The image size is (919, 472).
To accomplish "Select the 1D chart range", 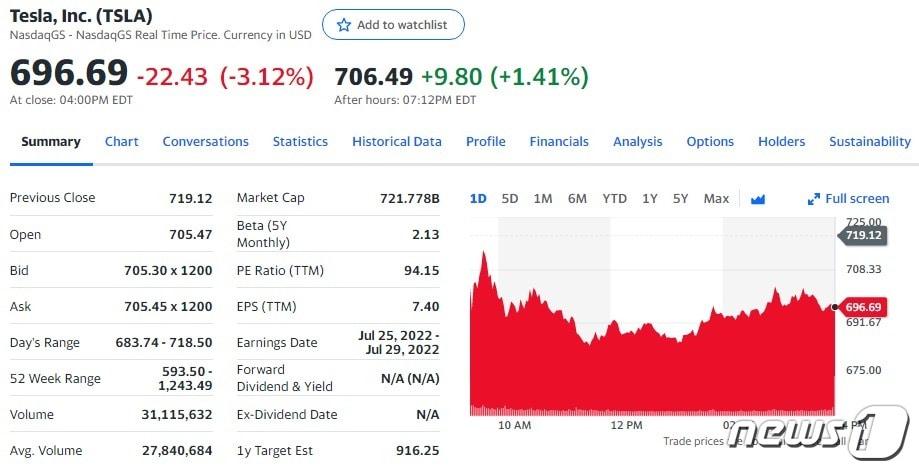I will click(478, 199).
